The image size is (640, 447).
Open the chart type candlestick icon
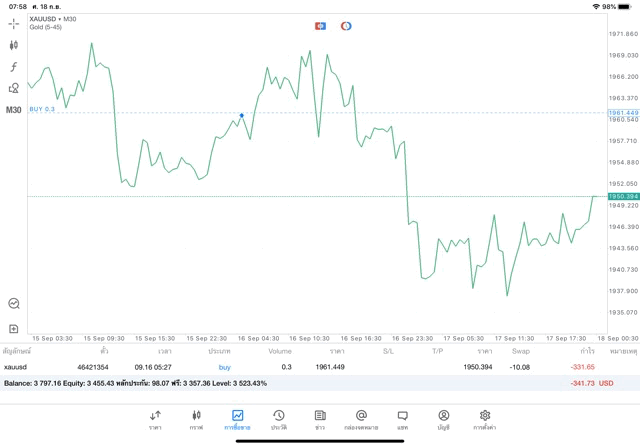13,45
